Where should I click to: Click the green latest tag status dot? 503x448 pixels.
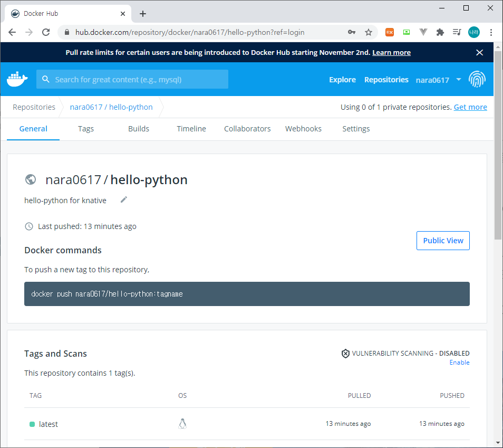click(x=32, y=424)
